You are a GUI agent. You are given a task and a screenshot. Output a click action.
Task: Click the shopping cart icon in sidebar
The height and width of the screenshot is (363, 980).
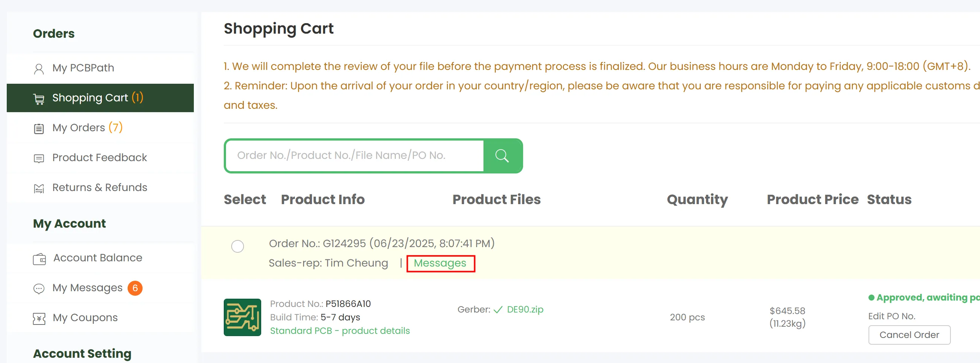pos(39,99)
